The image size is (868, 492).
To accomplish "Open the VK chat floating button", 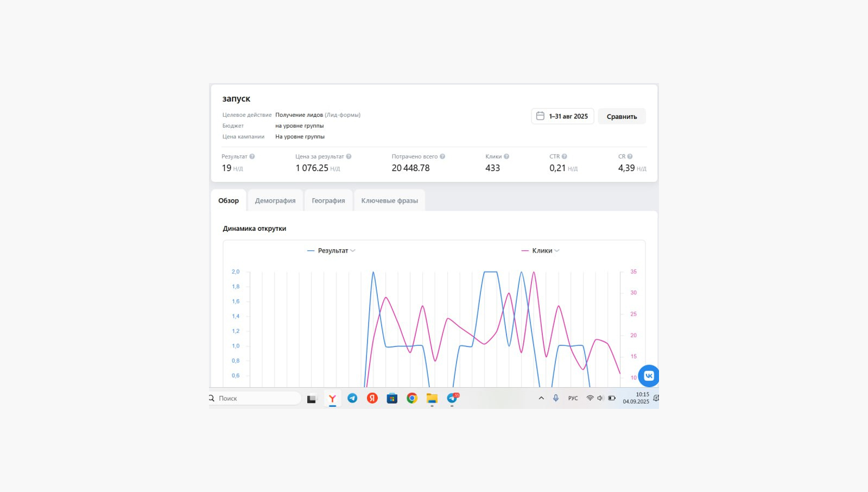I will 649,376.
